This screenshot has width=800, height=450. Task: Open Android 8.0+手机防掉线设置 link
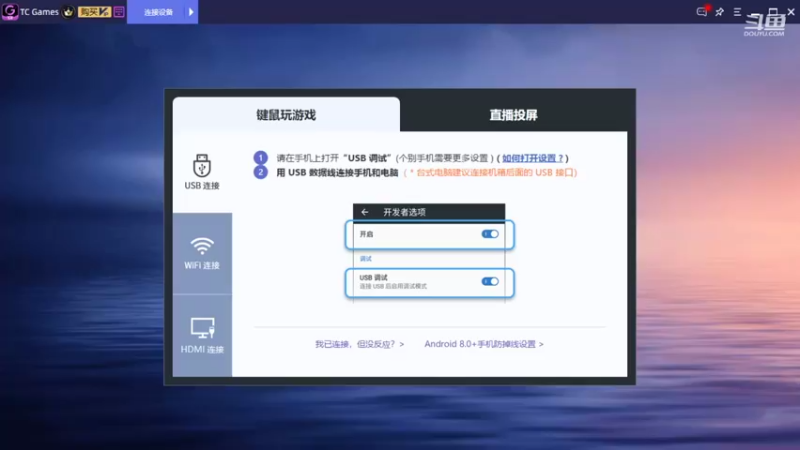[484, 344]
